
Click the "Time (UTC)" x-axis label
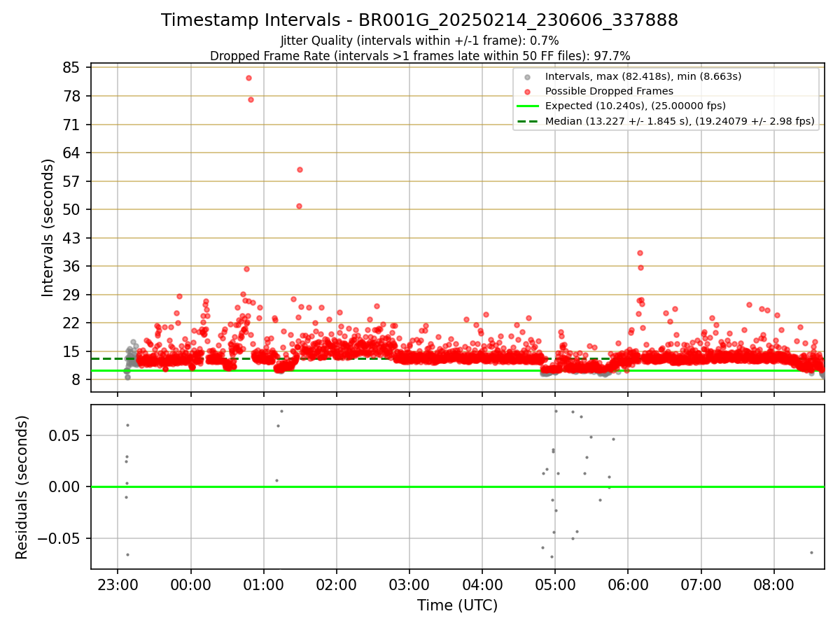[x=457, y=605]
